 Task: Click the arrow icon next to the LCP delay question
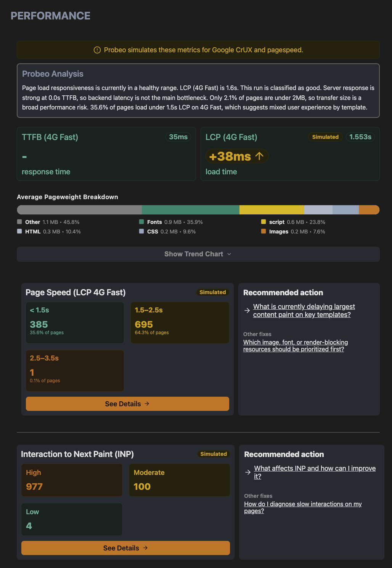click(x=247, y=311)
